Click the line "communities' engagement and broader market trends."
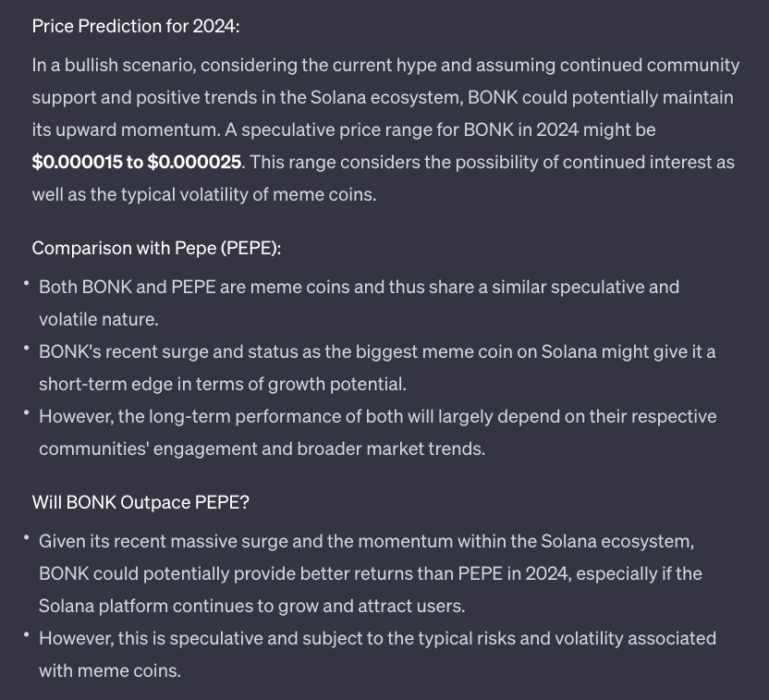769x700 pixels. [262, 448]
